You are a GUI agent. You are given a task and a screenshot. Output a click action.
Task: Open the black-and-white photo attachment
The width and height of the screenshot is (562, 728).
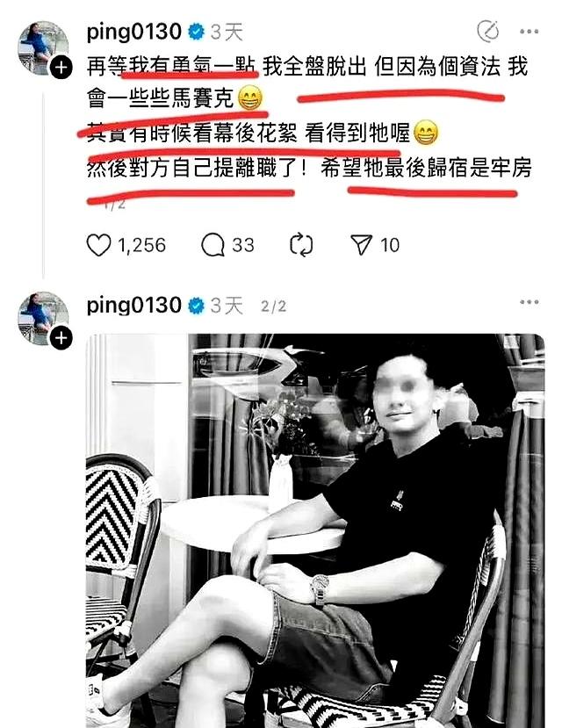tap(315, 530)
